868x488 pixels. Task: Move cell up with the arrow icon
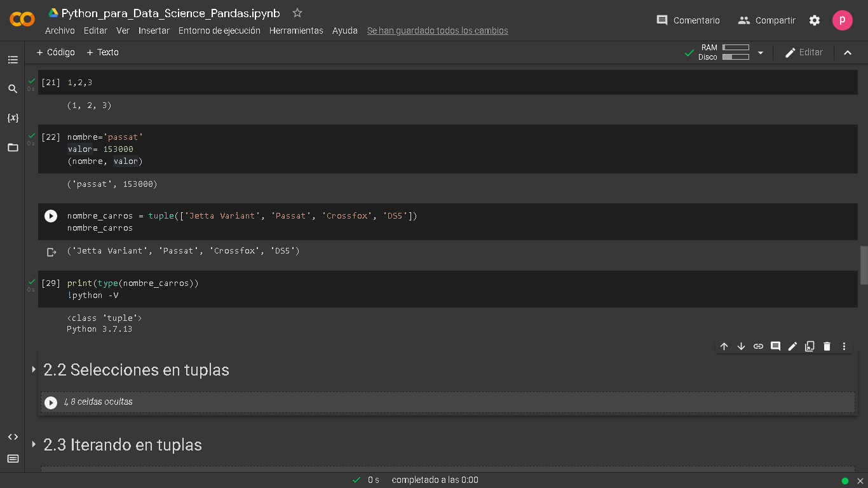point(724,346)
